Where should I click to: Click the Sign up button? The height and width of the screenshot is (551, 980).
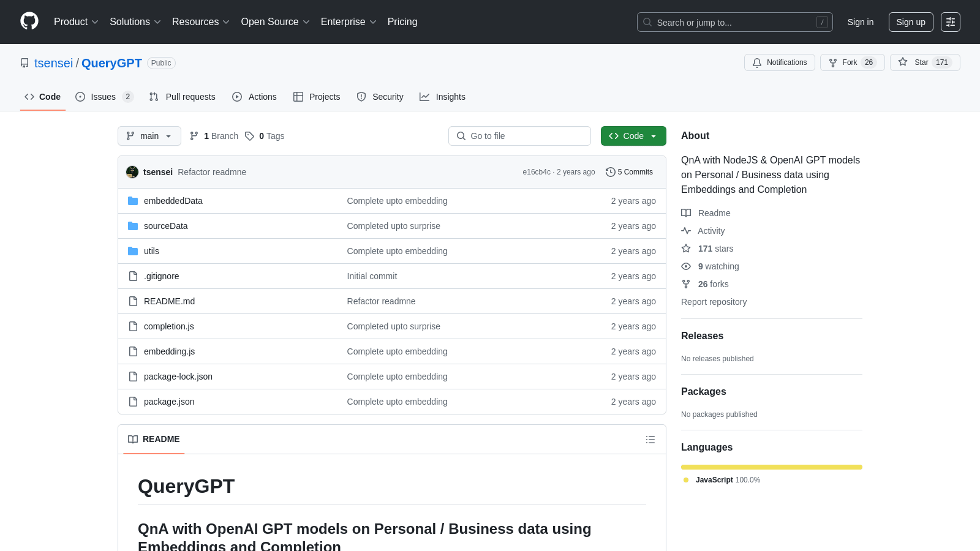click(x=911, y=21)
